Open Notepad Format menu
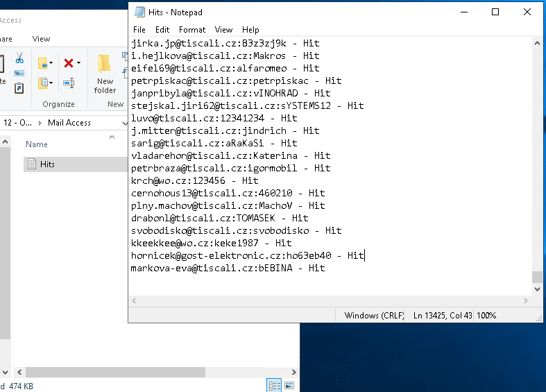The image size is (546, 392). point(192,30)
